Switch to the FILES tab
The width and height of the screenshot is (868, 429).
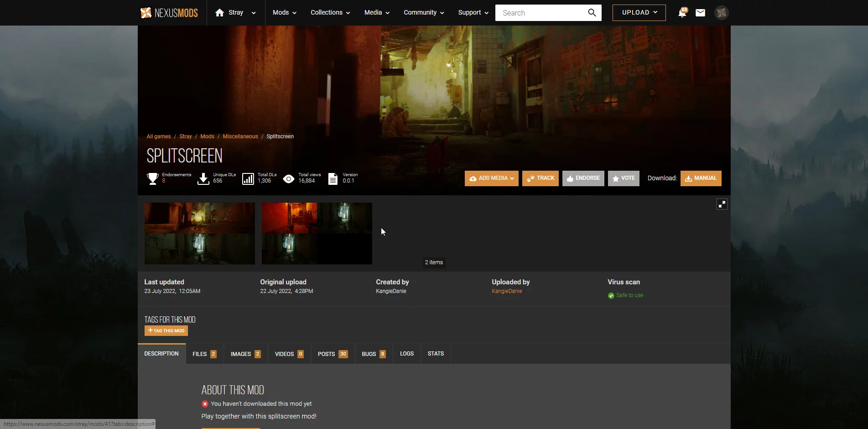point(204,354)
